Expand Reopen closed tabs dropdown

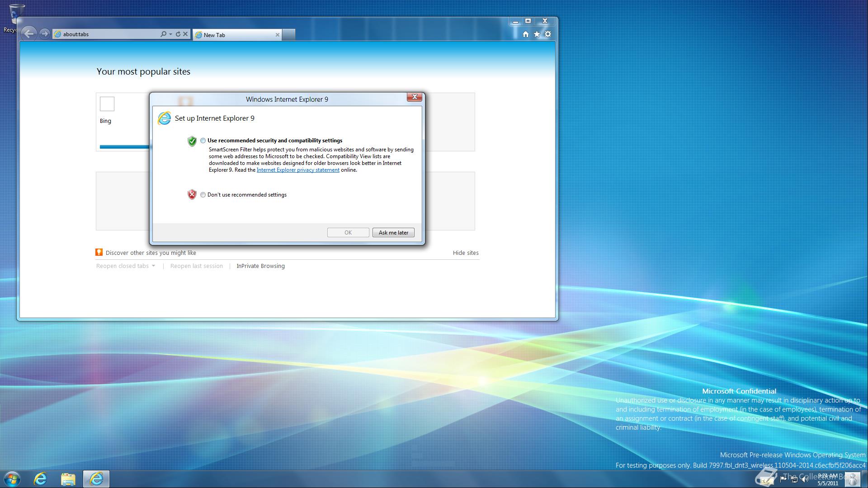[126, 266]
